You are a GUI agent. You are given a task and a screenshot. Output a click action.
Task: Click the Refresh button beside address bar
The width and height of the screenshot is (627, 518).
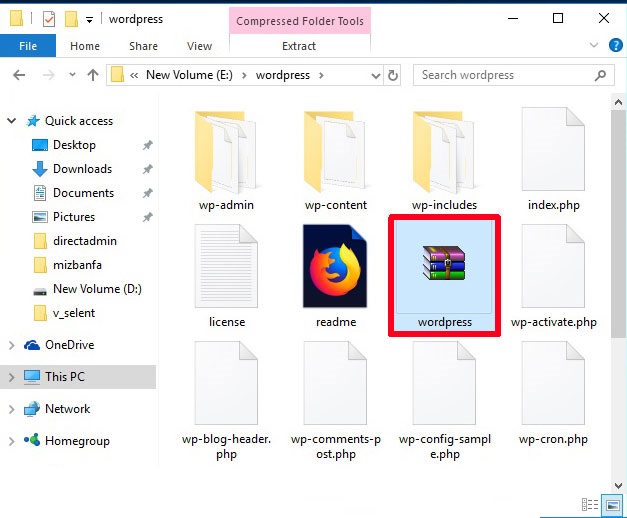click(x=393, y=75)
